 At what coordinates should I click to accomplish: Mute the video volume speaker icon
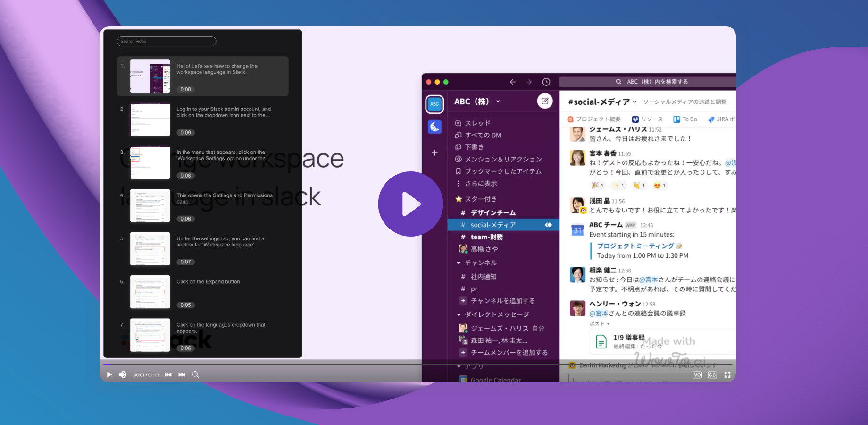click(x=123, y=374)
